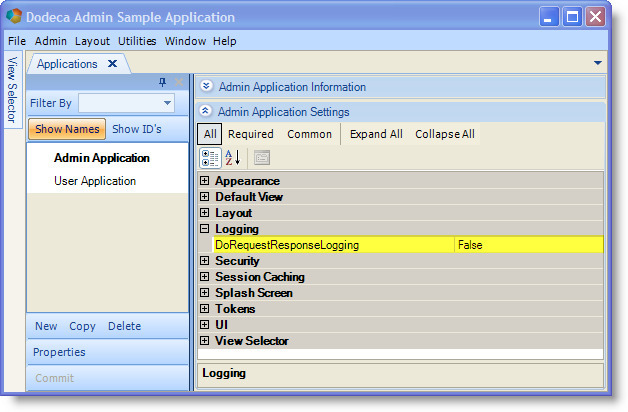Expand the Security category
Viewport: 628px width, 412px height.
point(204,261)
